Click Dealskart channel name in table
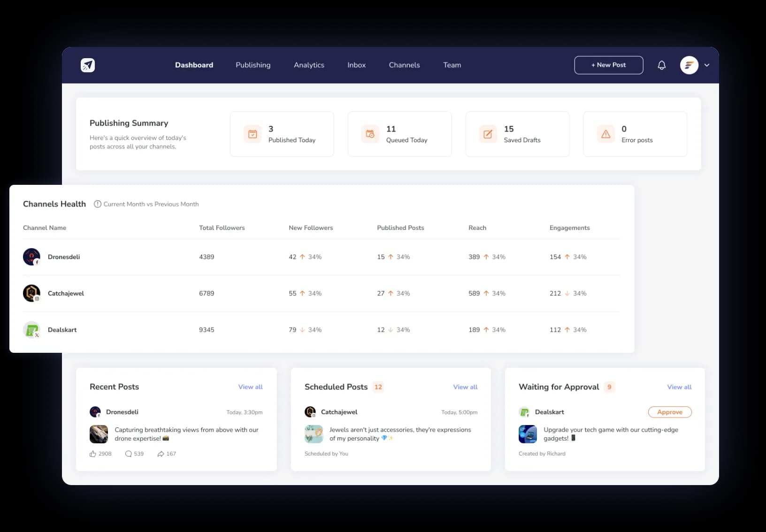This screenshot has width=766, height=532. coord(62,330)
